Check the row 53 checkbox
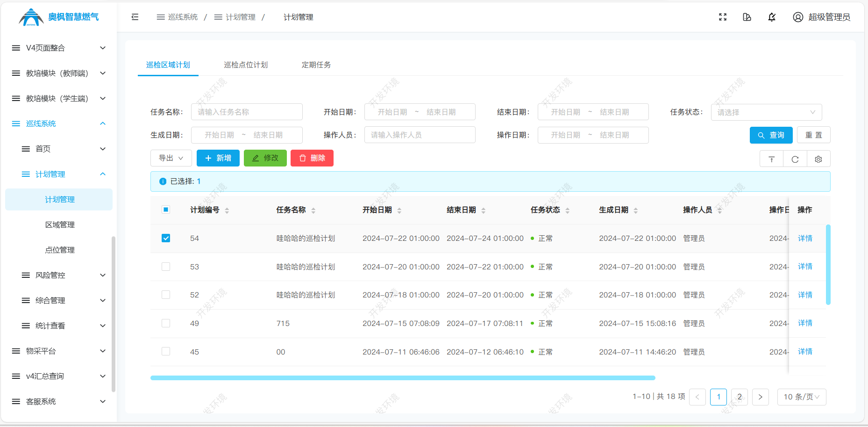Viewport: 868px width, 427px height. [x=166, y=267]
